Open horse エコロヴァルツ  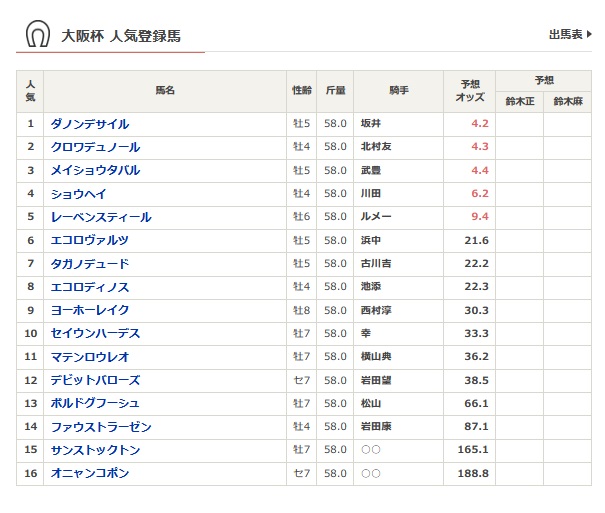point(90,240)
